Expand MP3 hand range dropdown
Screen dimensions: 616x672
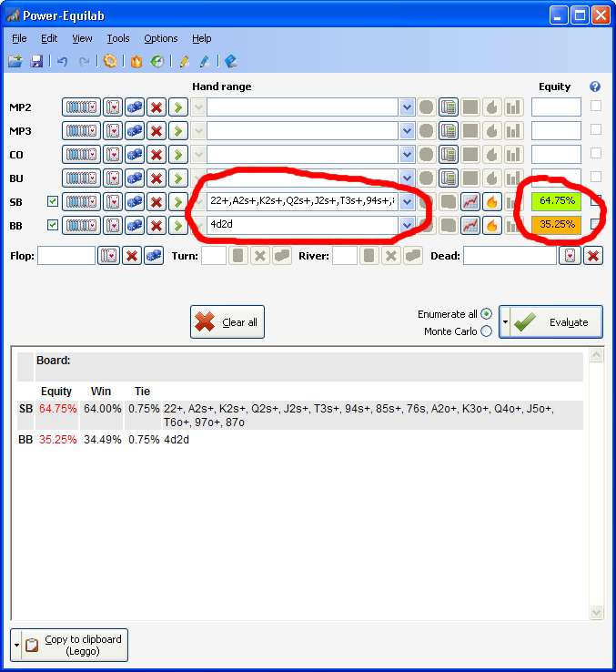point(407,131)
